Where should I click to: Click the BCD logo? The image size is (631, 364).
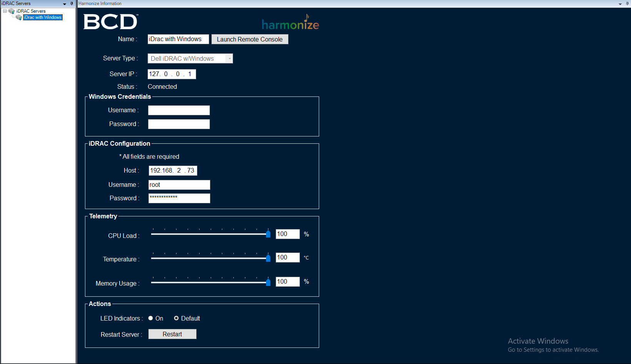click(111, 22)
